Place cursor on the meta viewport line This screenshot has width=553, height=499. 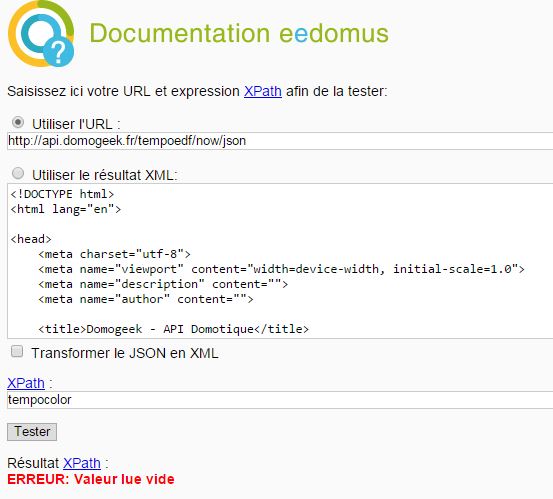[x=281, y=269]
